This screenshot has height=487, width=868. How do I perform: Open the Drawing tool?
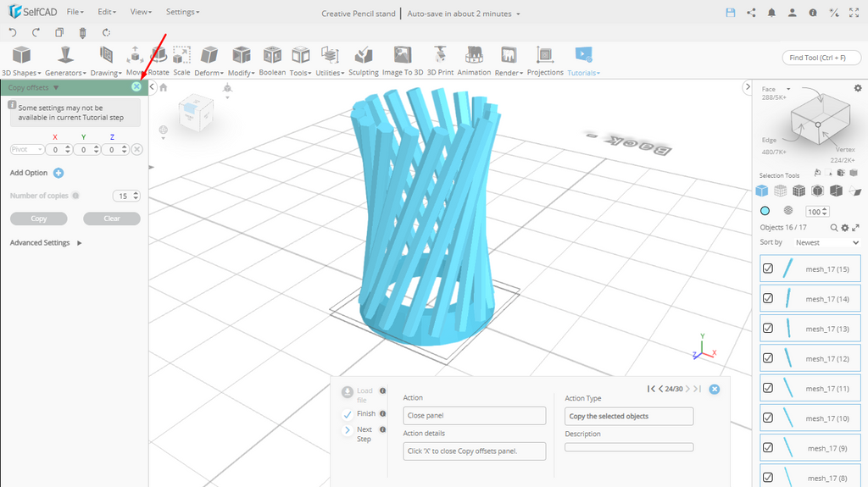(x=106, y=61)
